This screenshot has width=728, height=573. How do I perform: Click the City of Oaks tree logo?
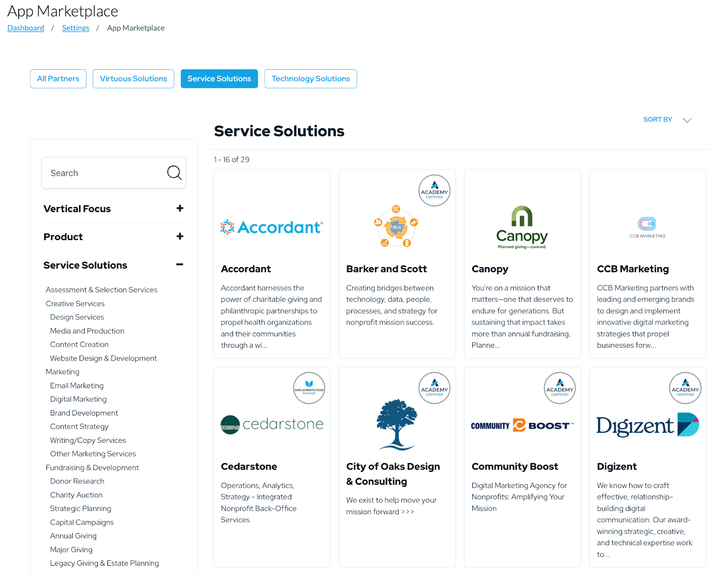click(x=397, y=425)
